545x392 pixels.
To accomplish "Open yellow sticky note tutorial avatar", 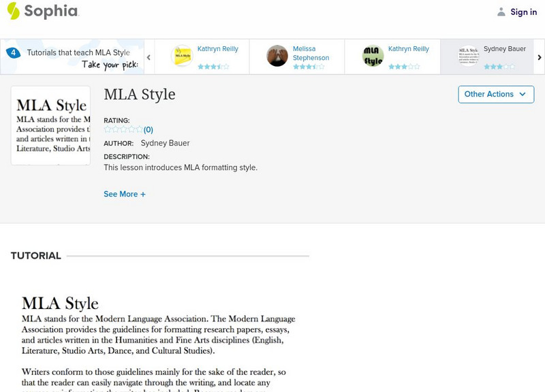I will [x=182, y=56].
